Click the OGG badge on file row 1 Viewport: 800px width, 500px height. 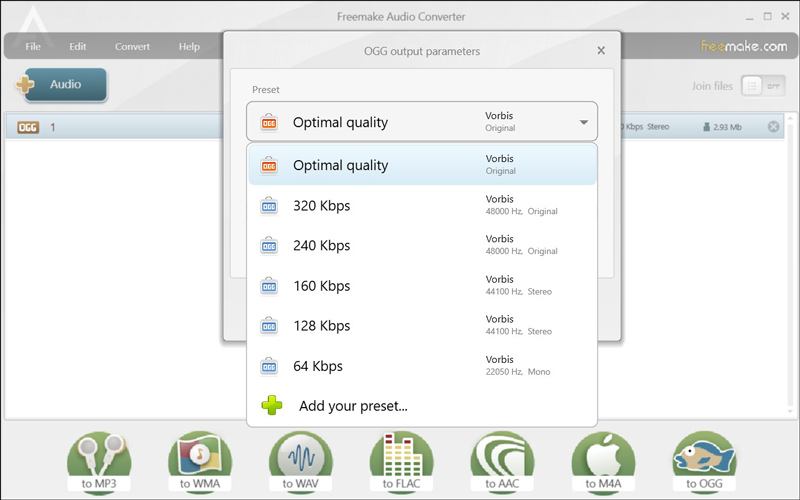(x=28, y=127)
